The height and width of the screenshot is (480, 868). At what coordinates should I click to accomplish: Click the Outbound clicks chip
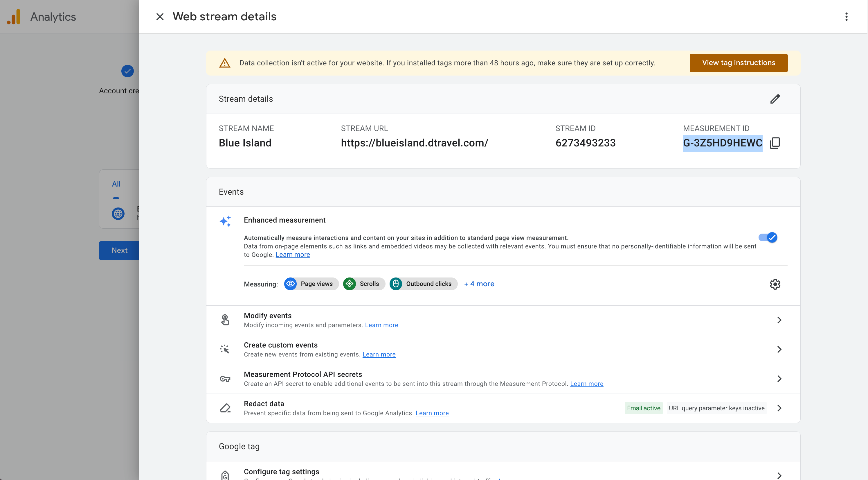coord(423,284)
